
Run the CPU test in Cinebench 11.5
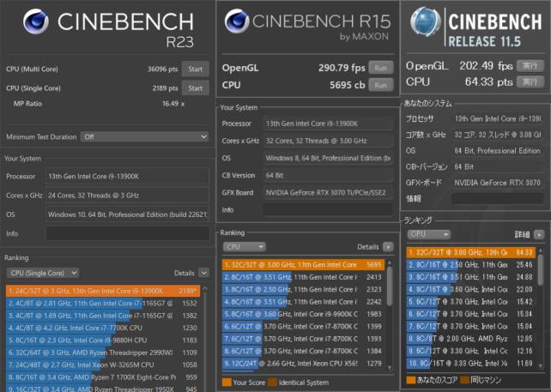click(530, 81)
